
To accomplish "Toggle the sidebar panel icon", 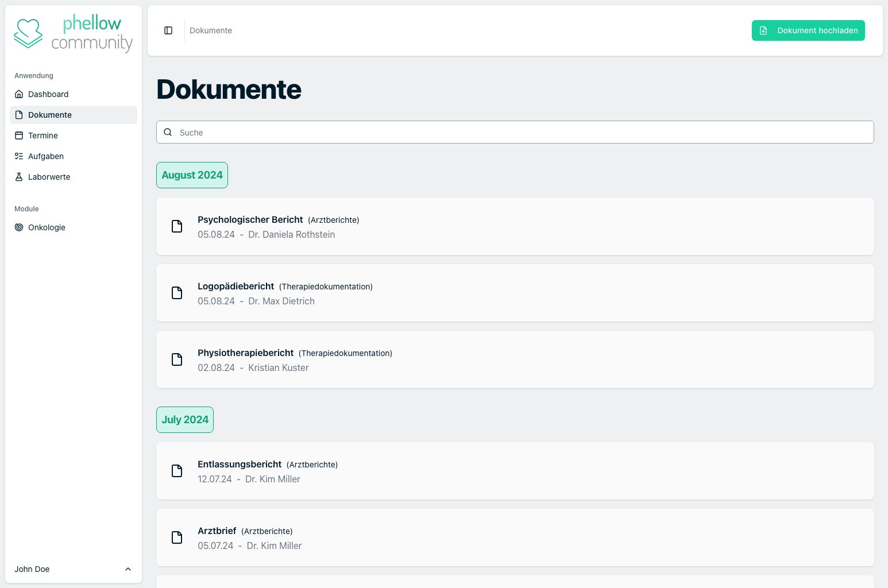I will pyautogui.click(x=168, y=30).
